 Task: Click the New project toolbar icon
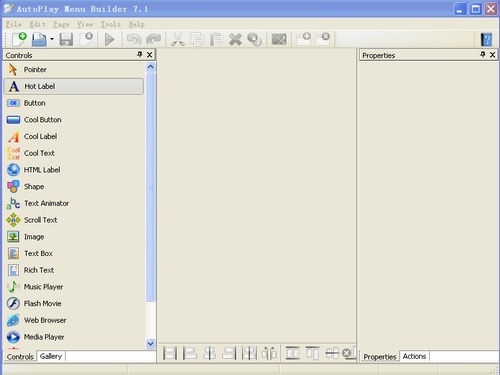coord(19,39)
